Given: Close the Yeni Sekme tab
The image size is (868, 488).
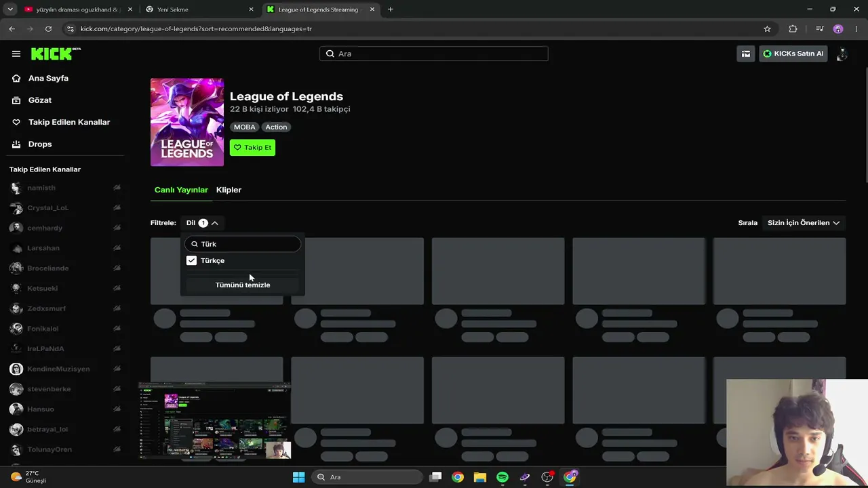Looking at the screenshot, I should click(252, 9).
